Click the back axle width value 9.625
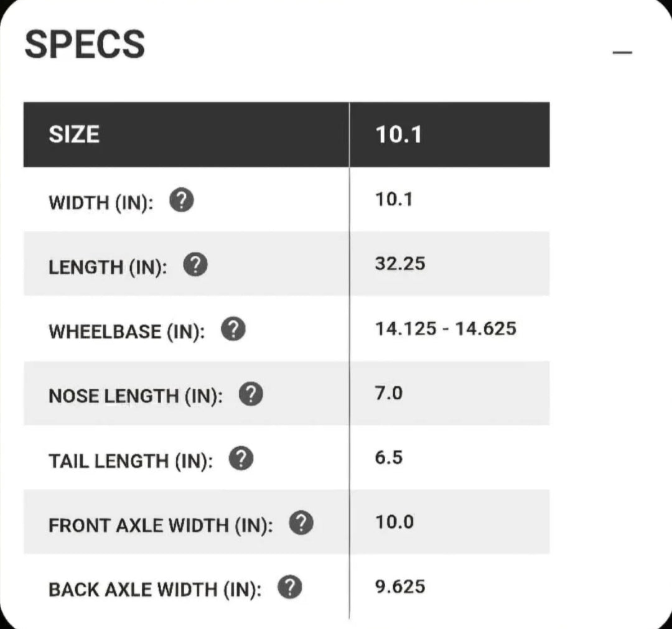The width and height of the screenshot is (672, 629). (400, 587)
